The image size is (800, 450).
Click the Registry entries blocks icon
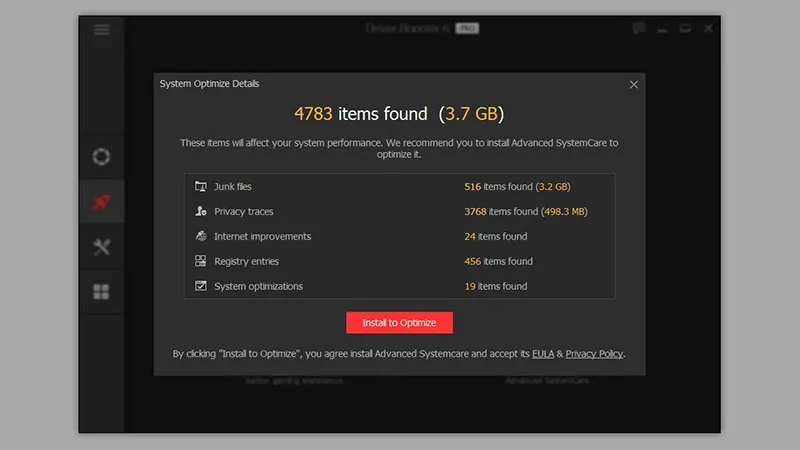pyautogui.click(x=201, y=262)
